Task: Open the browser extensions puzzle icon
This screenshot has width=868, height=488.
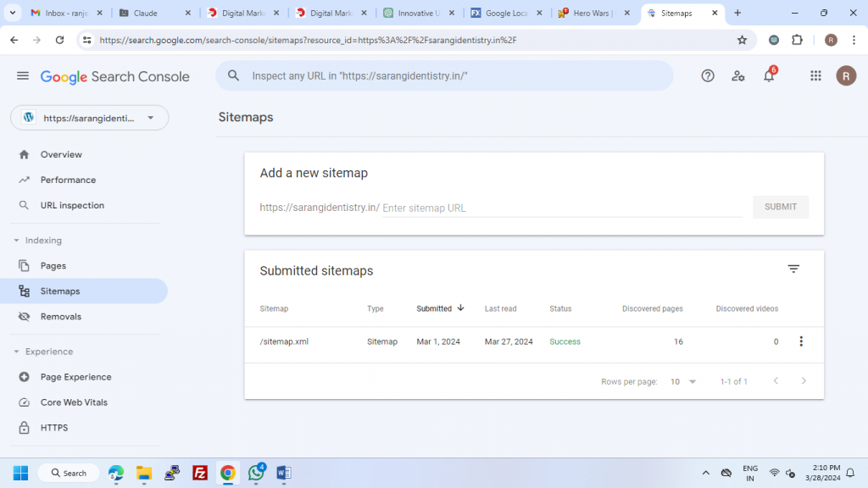Action: tap(797, 40)
